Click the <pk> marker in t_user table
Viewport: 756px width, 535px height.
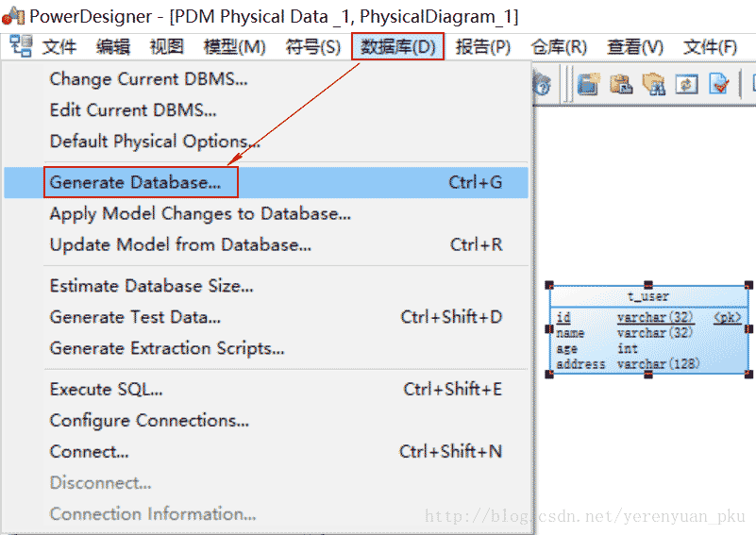point(727,317)
